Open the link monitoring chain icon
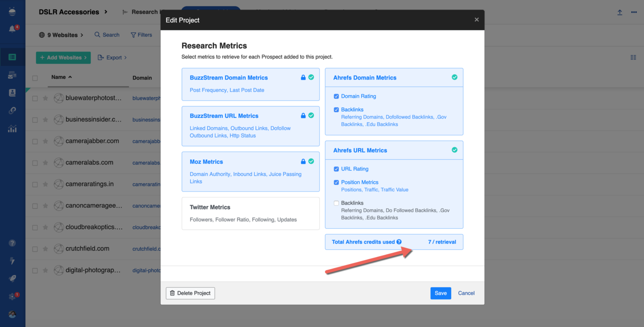Image resolution: width=644 pixels, height=327 pixels. (12, 111)
